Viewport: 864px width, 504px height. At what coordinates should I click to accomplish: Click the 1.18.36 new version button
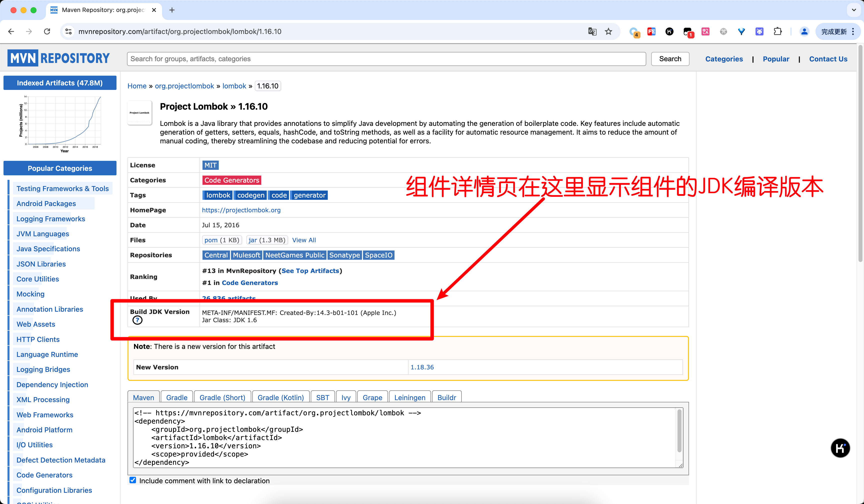click(x=421, y=367)
